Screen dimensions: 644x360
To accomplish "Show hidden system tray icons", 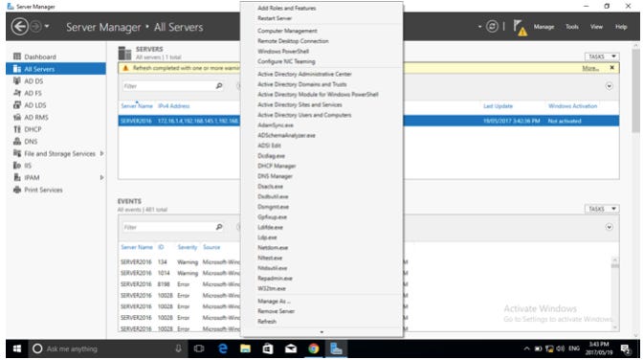I will [x=526, y=349].
